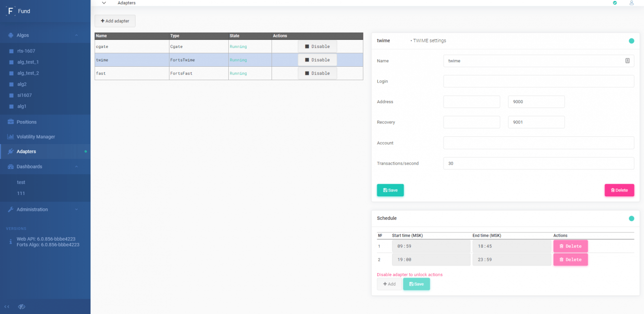Open Volatility Manager page

(x=36, y=137)
